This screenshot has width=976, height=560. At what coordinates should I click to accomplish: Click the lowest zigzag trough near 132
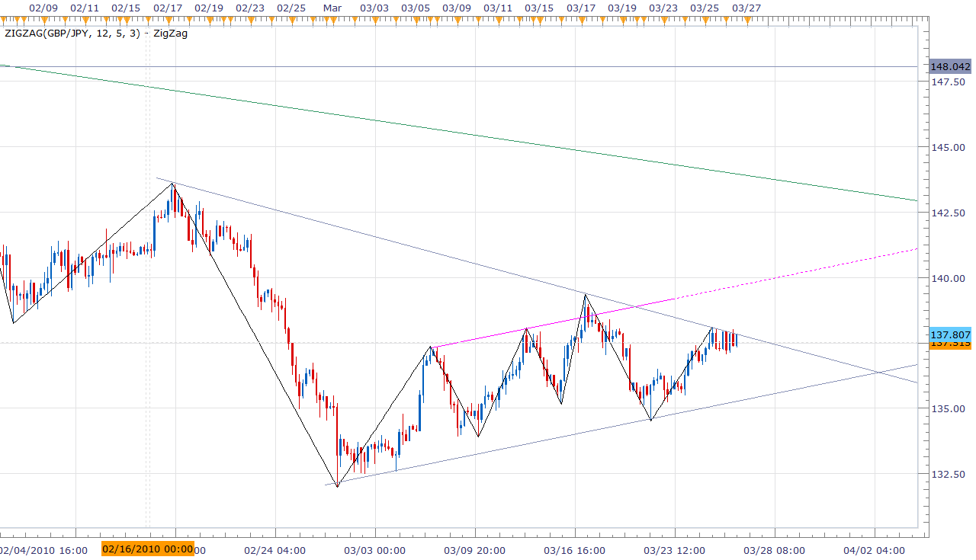337,485
